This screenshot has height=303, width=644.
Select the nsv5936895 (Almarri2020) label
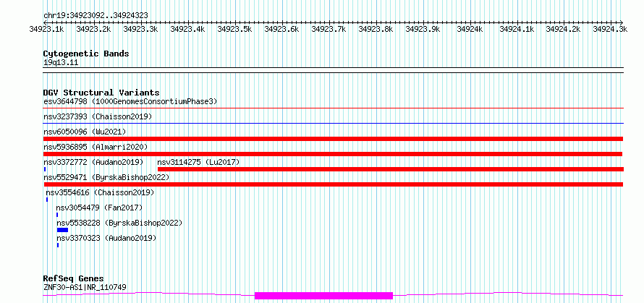click(x=96, y=147)
